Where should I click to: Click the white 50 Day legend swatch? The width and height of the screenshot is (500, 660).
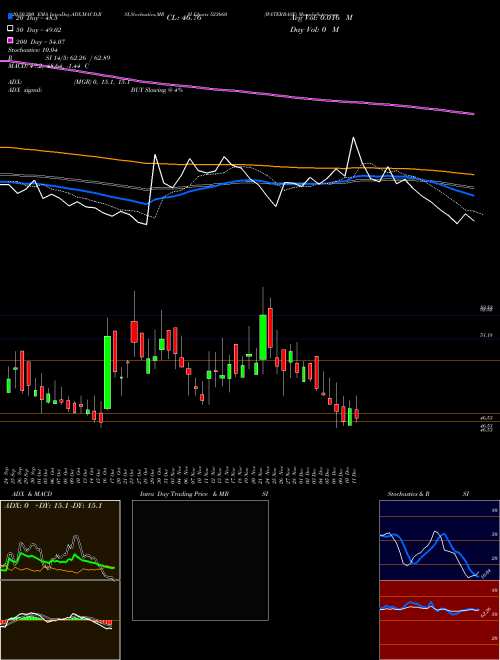point(10,29)
